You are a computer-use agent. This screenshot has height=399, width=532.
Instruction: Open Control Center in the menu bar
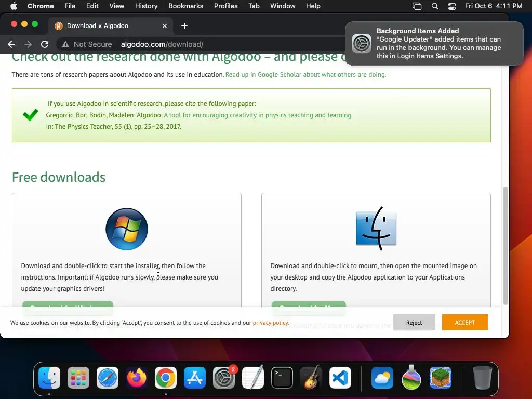(x=451, y=6)
